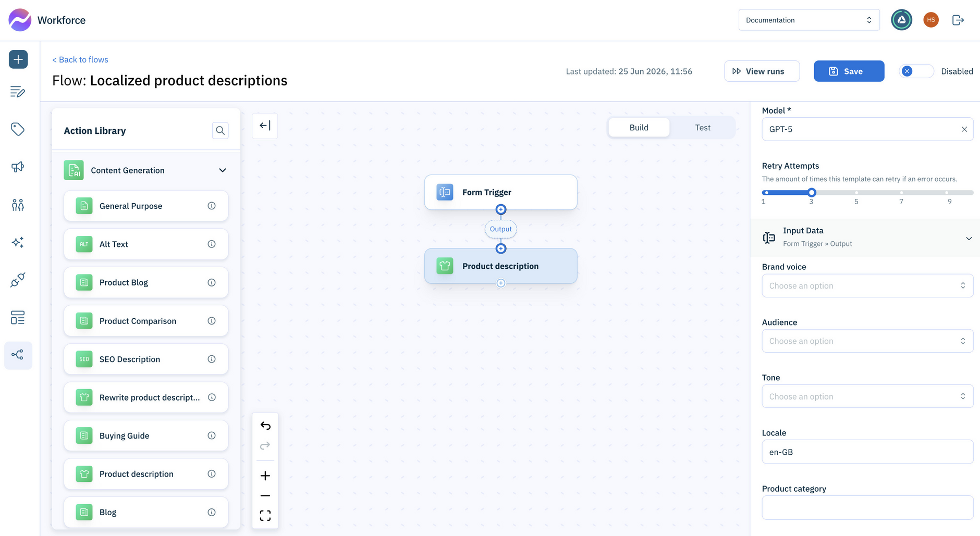Click the search icon in Action Library
Screen dimensions: 980x536
[220, 130]
